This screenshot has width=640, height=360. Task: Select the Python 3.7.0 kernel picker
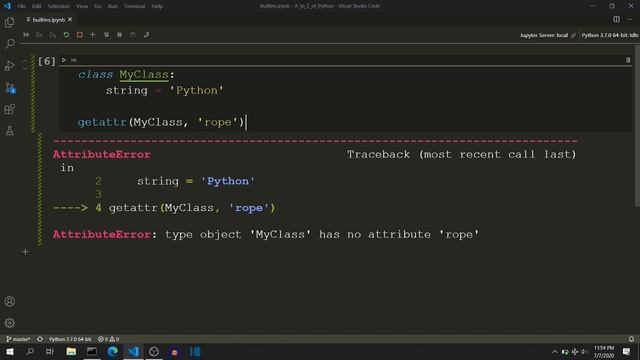[x=610, y=35]
